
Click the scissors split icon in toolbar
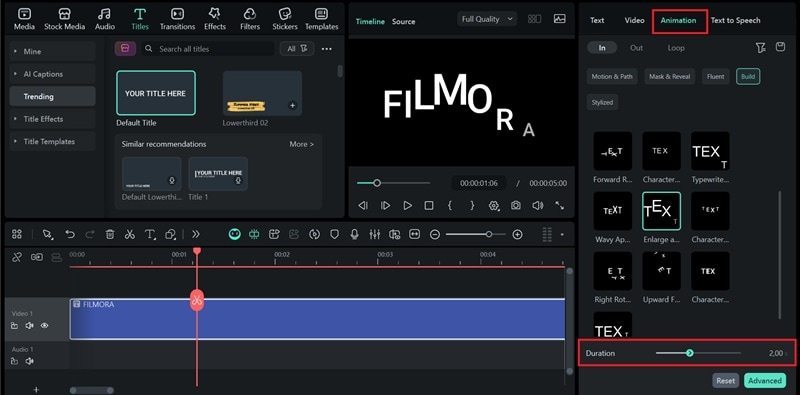pos(130,234)
